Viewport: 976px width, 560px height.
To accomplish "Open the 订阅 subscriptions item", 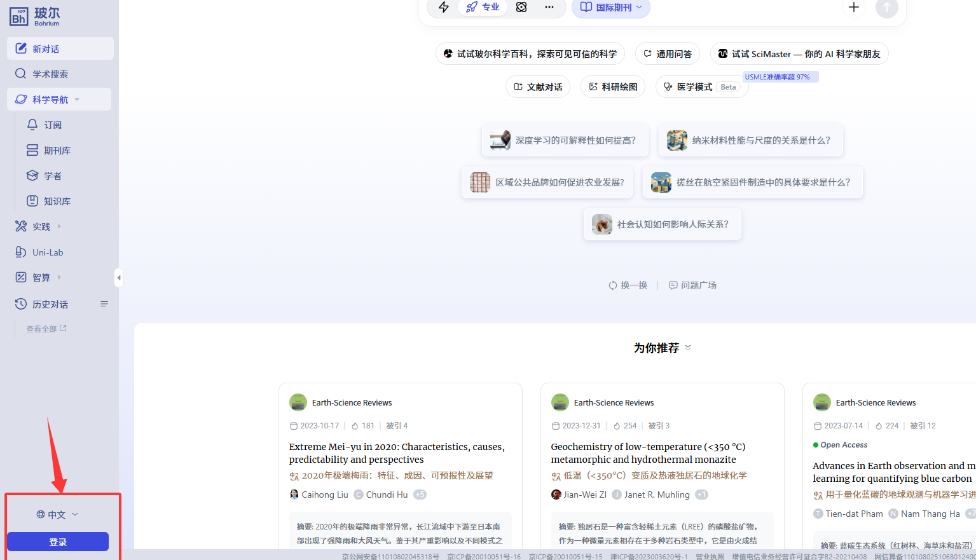I will pyautogui.click(x=53, y=125).
